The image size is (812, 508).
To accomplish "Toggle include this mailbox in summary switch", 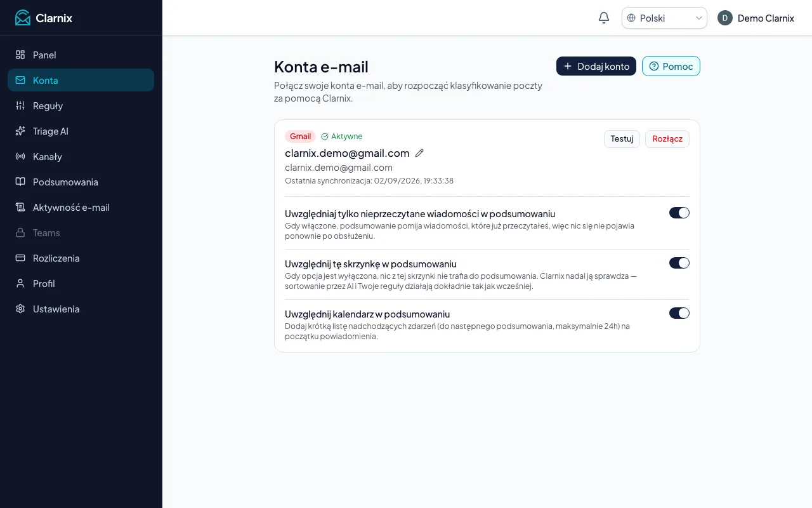I will tap(679, 263).
